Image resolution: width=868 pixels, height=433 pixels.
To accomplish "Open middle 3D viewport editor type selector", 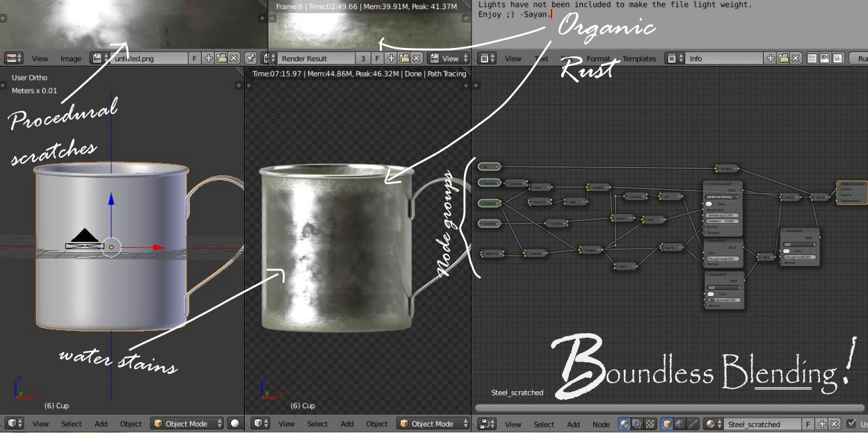I will tap(261, 423).
